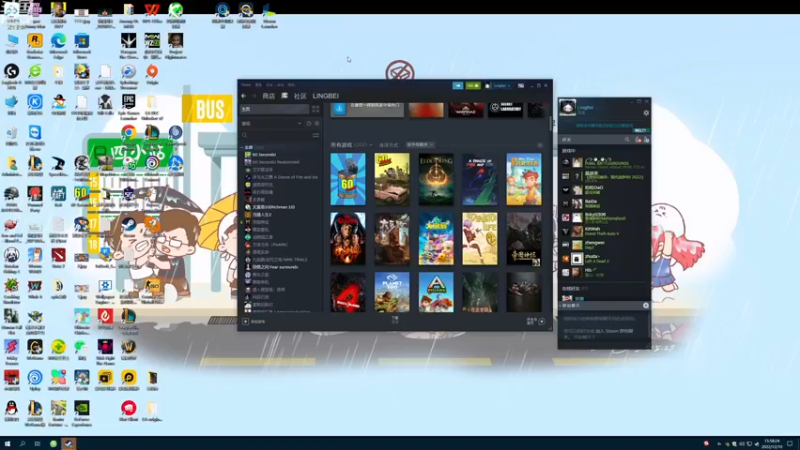
Task: Open the Google Chrome desktop icon
Action: click(129, 133)
